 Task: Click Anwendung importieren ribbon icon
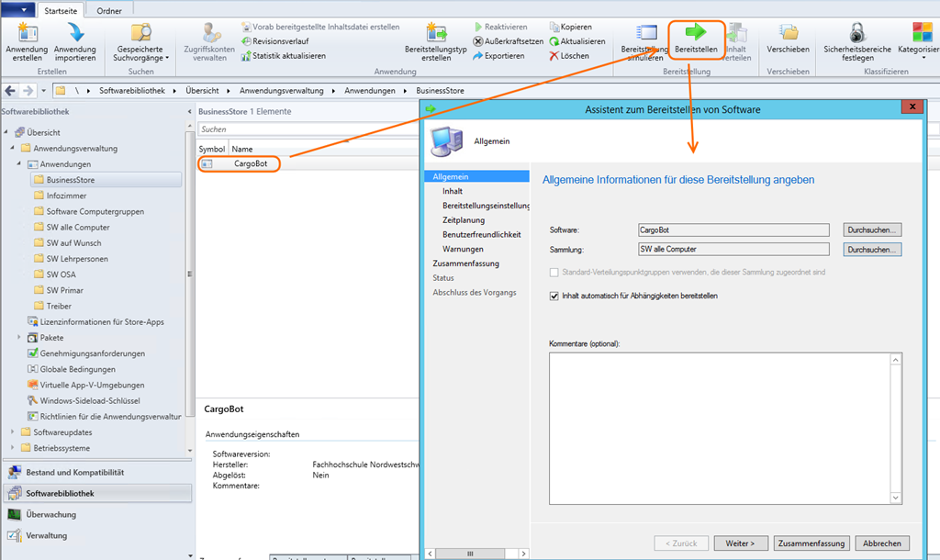coord(74,41)
